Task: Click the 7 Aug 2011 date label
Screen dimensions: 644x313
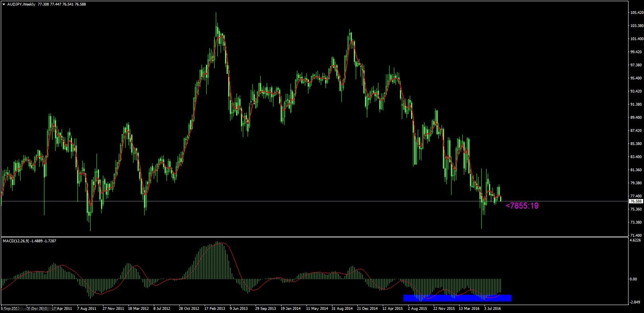Action: pyautogui.click(x=87, y=308)
